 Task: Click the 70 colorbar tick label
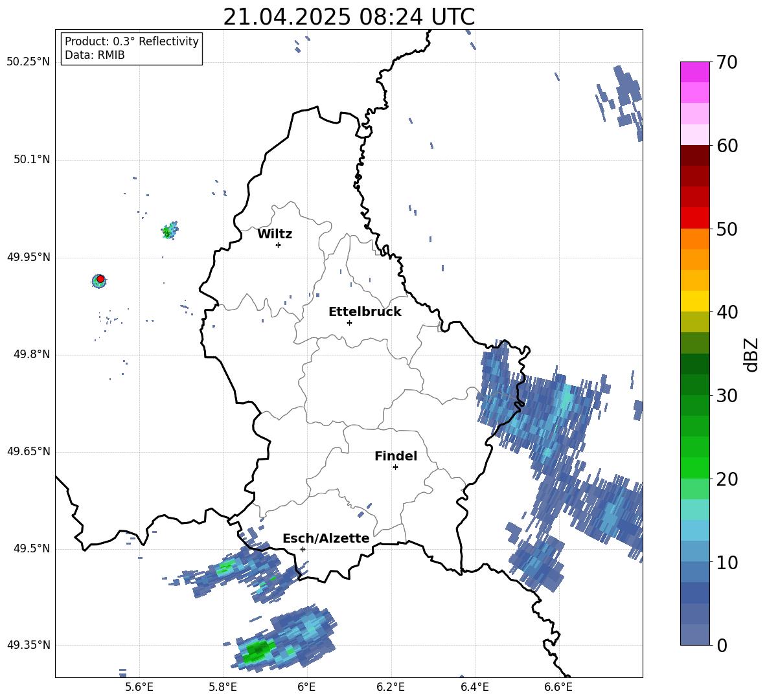727,62
